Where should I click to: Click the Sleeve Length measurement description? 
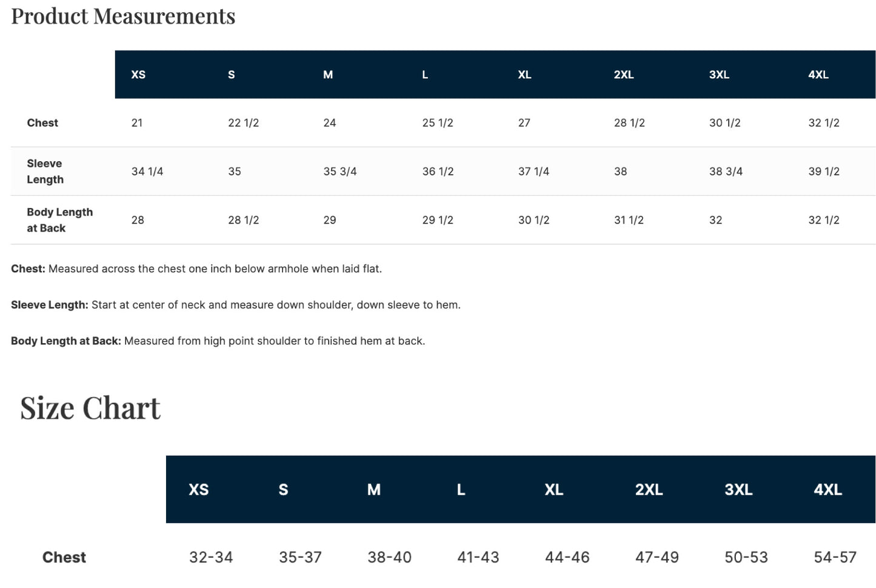pos(236,305)
